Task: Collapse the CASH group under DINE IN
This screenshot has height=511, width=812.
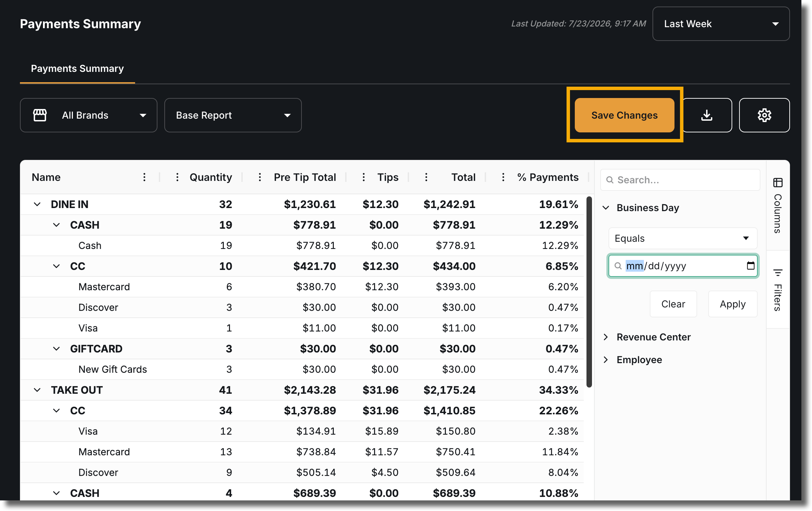Action: (56, 225)
